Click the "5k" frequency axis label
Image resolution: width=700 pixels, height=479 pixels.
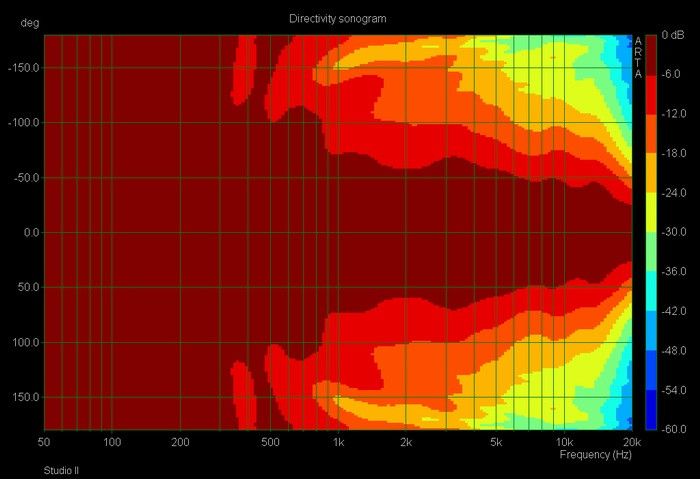tap(496, 442)
